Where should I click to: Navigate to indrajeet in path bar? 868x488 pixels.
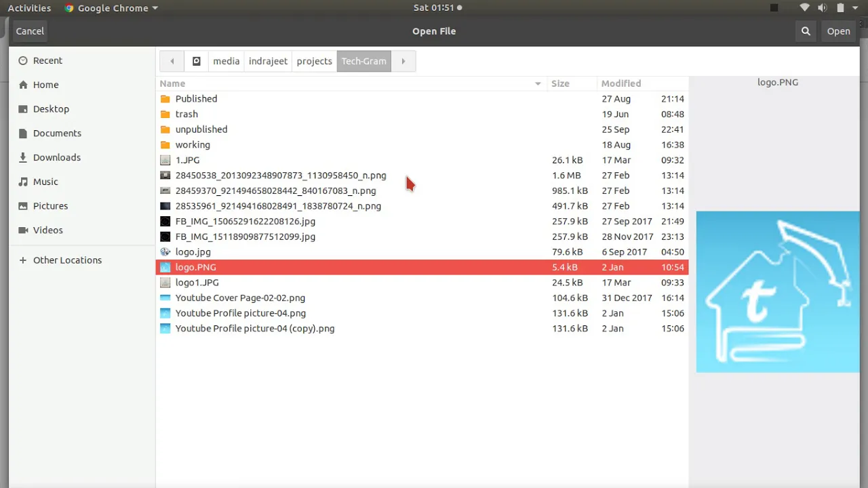[268, 61]
